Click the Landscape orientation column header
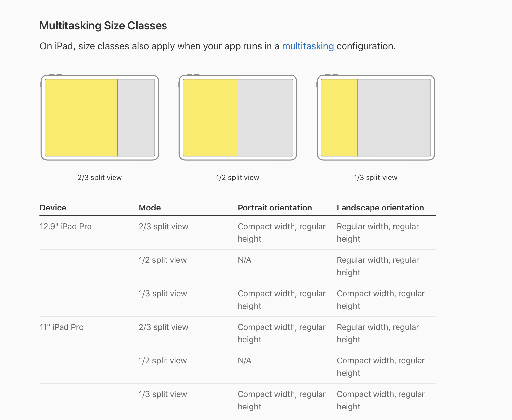Screen dimensions: 512x420 380,208
